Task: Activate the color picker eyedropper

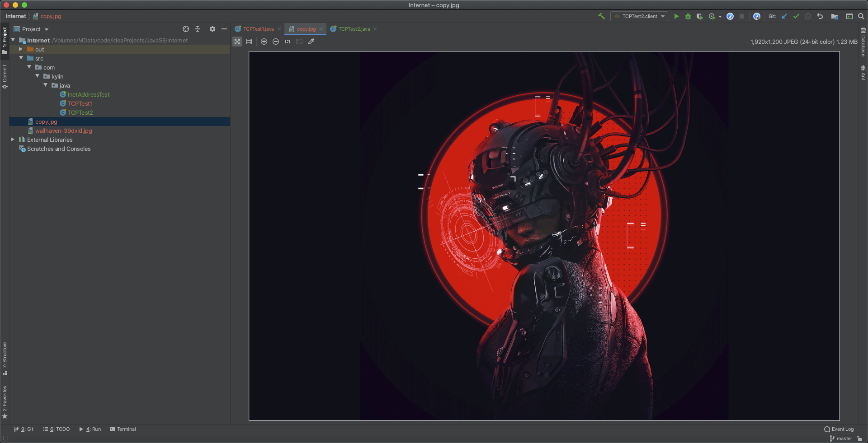Action: [x=311, y=42]
